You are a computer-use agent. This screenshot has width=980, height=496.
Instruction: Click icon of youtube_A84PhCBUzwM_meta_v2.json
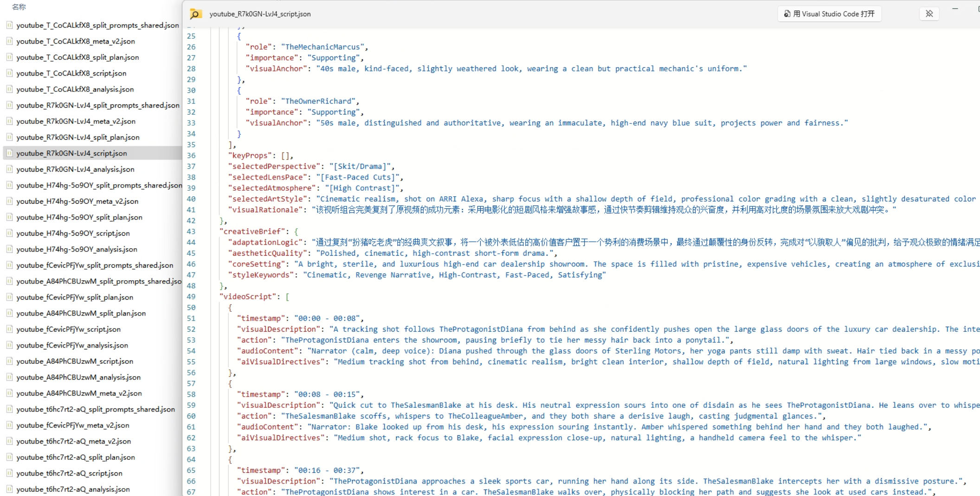click(9, 393)
